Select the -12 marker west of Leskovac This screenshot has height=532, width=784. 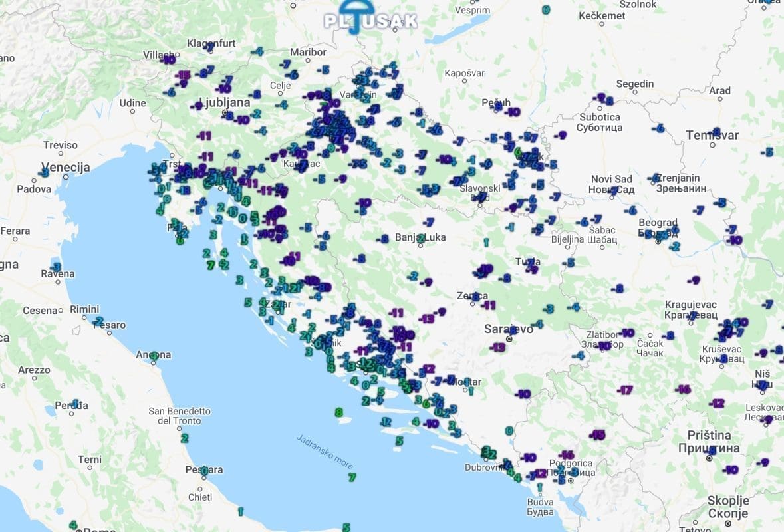pyautogui.click(x=716, y=403)
